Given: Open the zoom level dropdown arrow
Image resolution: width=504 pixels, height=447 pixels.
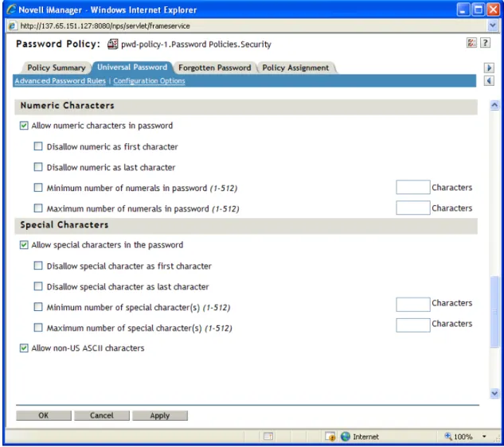Looking at the screenshot, I should click(484, 437).
